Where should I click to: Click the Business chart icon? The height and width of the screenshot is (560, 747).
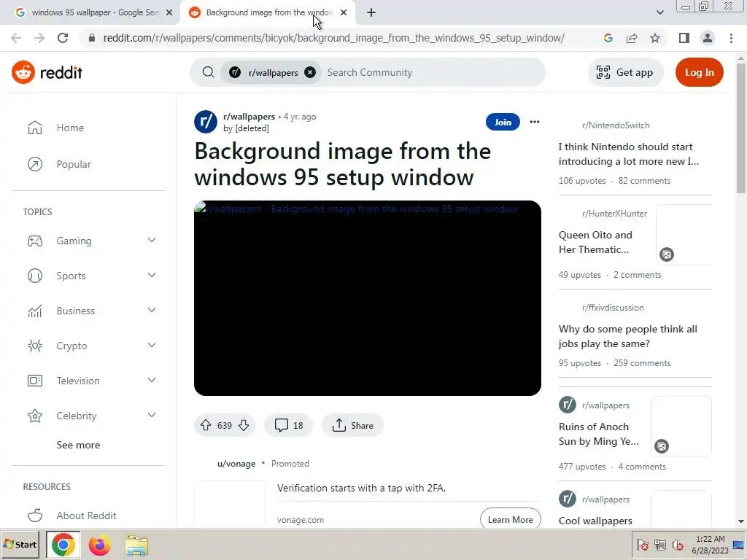(x=35, y=311)
